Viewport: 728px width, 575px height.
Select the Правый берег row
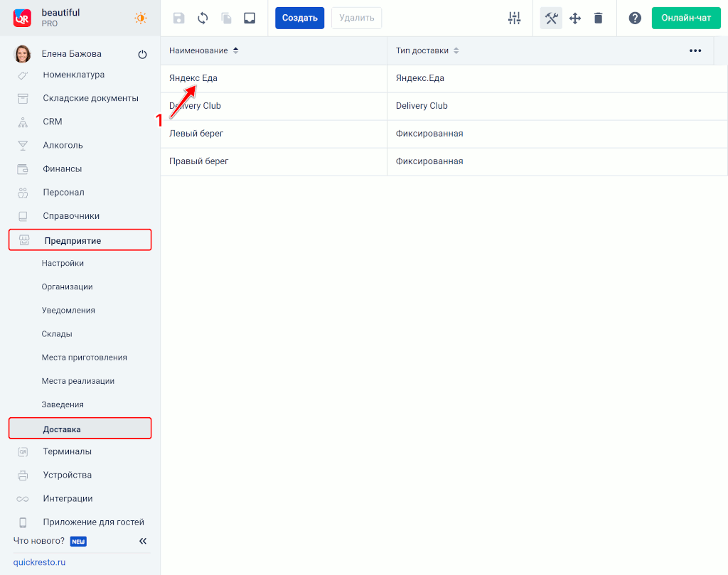pos(444,161)
